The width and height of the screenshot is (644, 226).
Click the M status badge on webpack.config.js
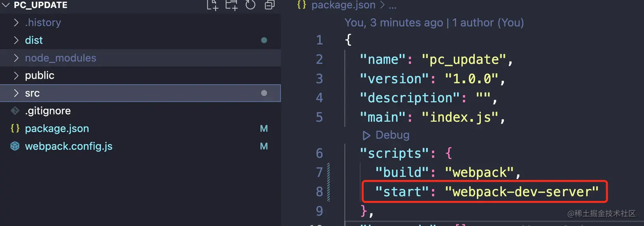coord(264,146)
